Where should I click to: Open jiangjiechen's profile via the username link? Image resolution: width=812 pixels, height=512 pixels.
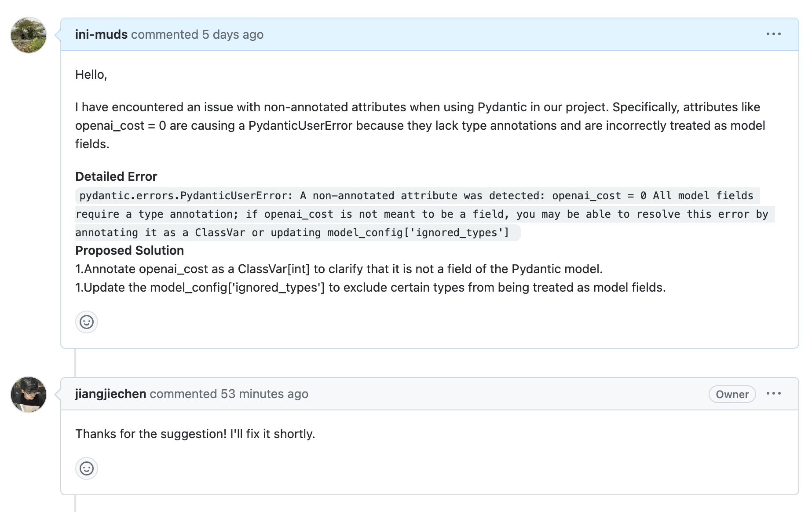(x=110, y=394)
